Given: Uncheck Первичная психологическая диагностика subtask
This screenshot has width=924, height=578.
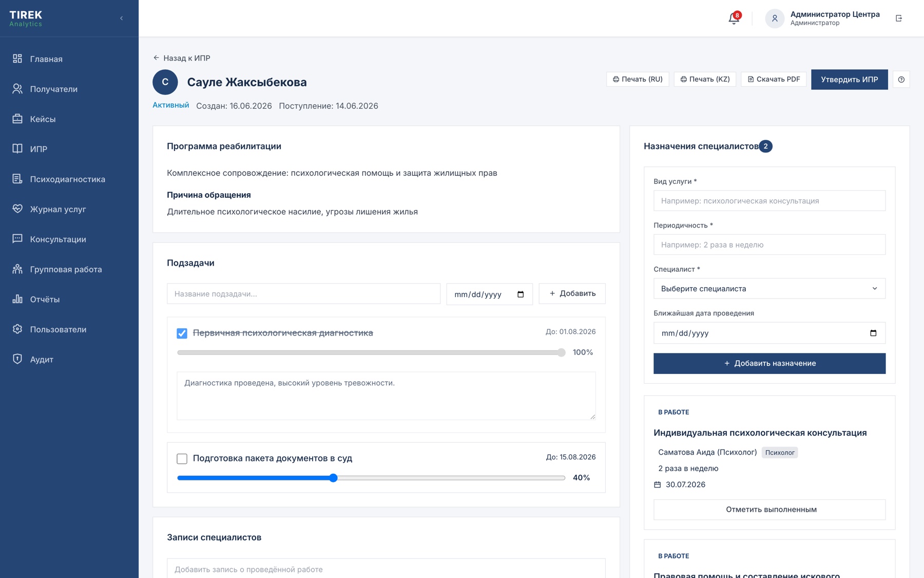Looking at the screenshot, I should click(182, 333).
